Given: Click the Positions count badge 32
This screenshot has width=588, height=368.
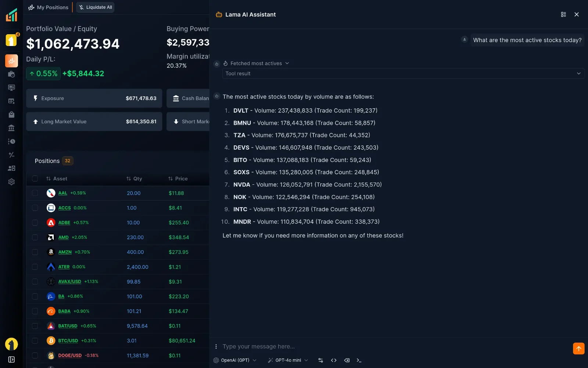Looking at the screenshot, I should (68, 161).
